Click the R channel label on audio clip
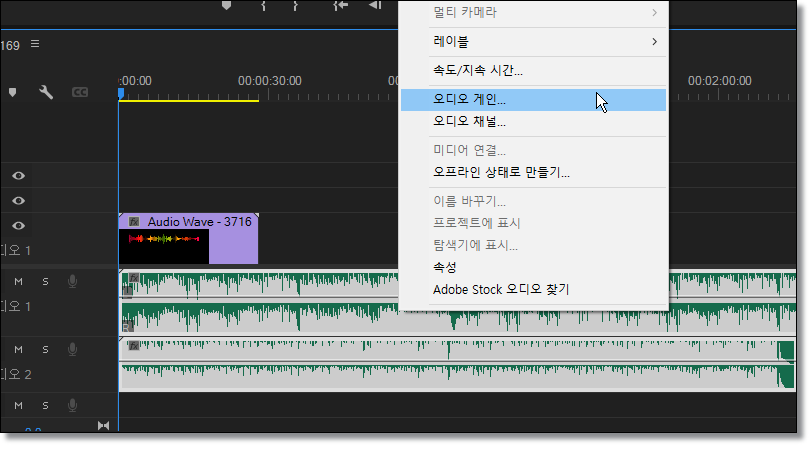809x455 pixels. (127, 326)
